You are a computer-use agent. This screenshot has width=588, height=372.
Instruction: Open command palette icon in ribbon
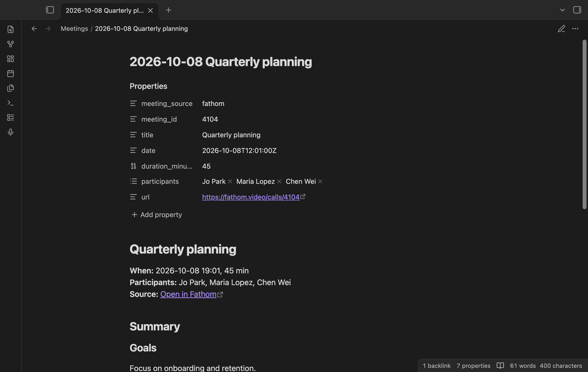click(10, 103)
